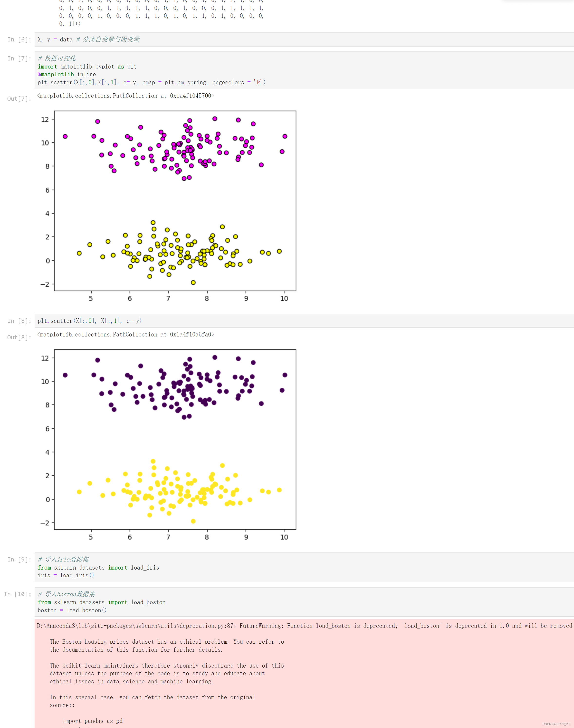Select cell by clicking the In [9] prompt
This screenshot has width=574, height=728.
19,560
